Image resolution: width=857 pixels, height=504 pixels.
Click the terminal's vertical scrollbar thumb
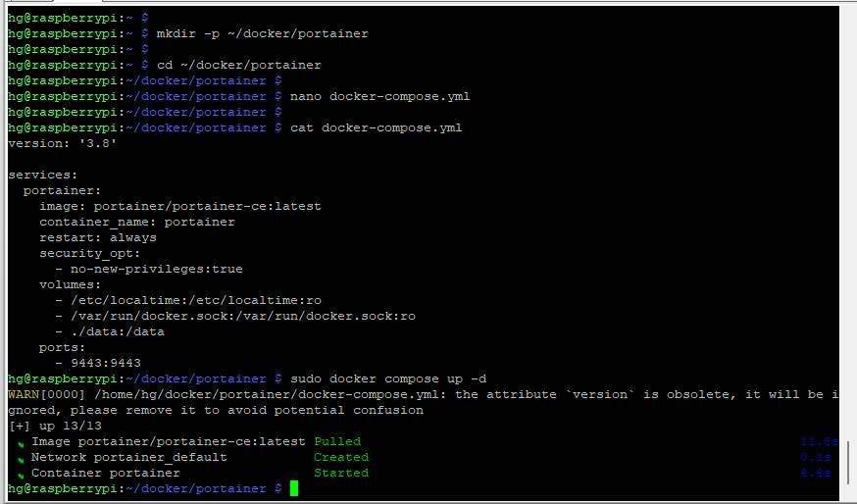coord(848,462)
